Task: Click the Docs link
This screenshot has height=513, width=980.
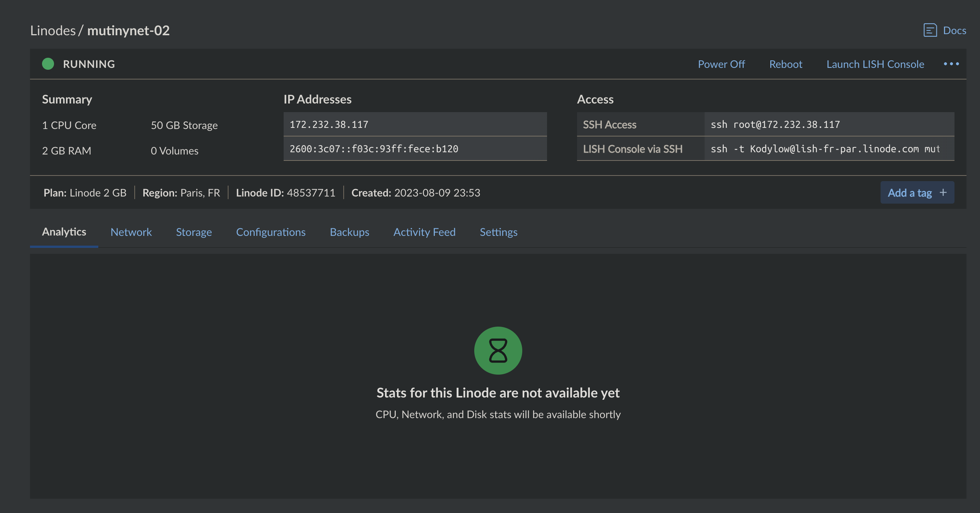Action: tap(954, 30)
